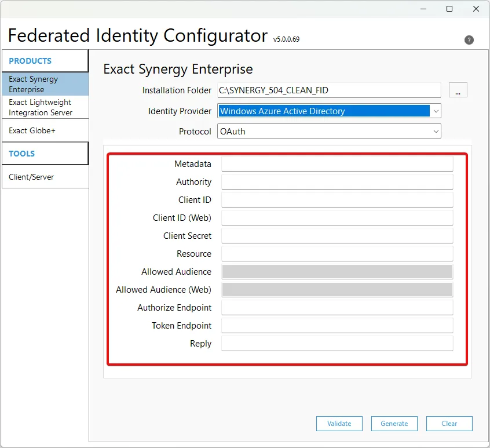Click the Installation Folder path field
The height and width of the screenshot is (448, 490).
point(329,90)
